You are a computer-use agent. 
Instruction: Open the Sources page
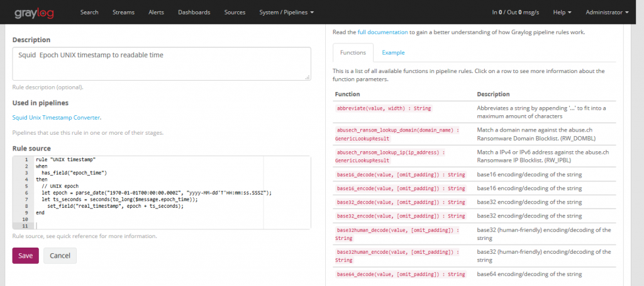click(235, 13)
